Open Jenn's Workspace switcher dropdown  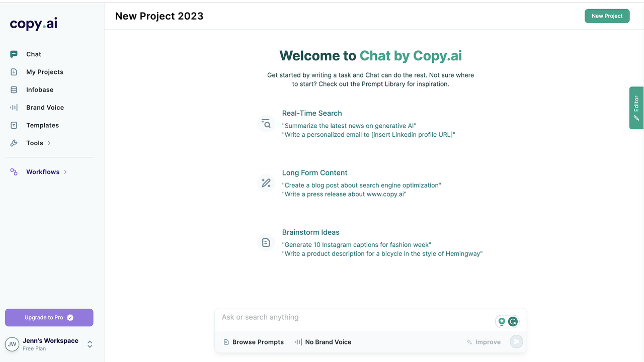tap(90, 344)
